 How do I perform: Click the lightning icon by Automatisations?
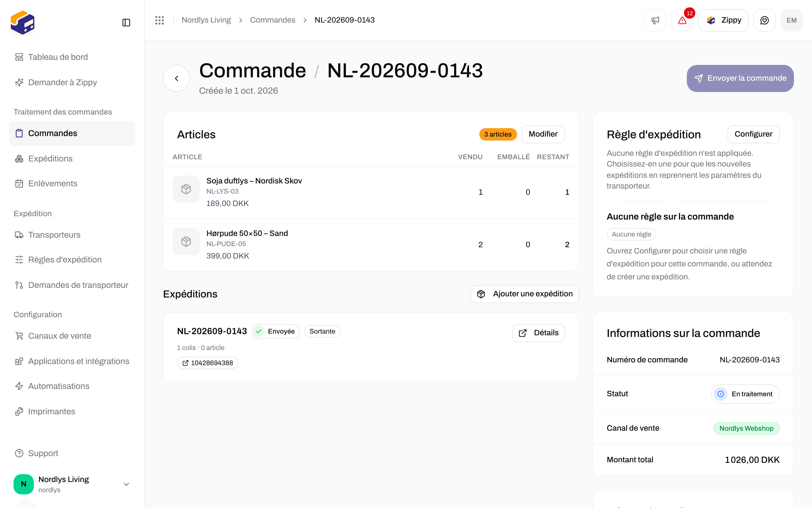[19, 386]
